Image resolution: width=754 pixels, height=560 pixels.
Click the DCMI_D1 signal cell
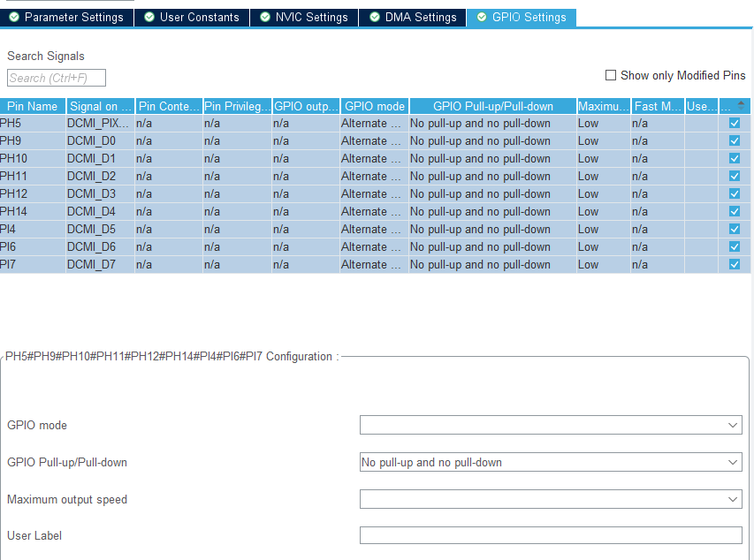(x=100, y=159)
